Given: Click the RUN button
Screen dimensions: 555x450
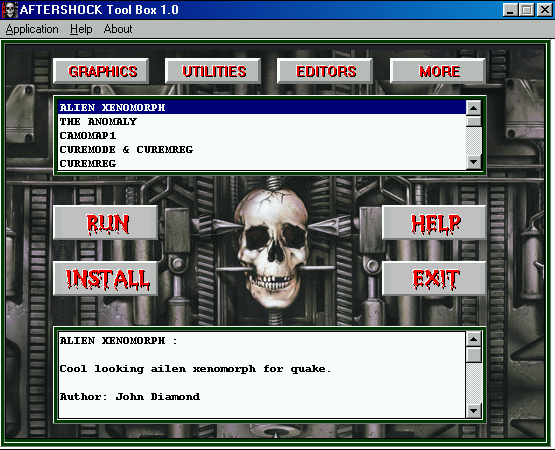Looking at the screenshot, I should point(105,223).
